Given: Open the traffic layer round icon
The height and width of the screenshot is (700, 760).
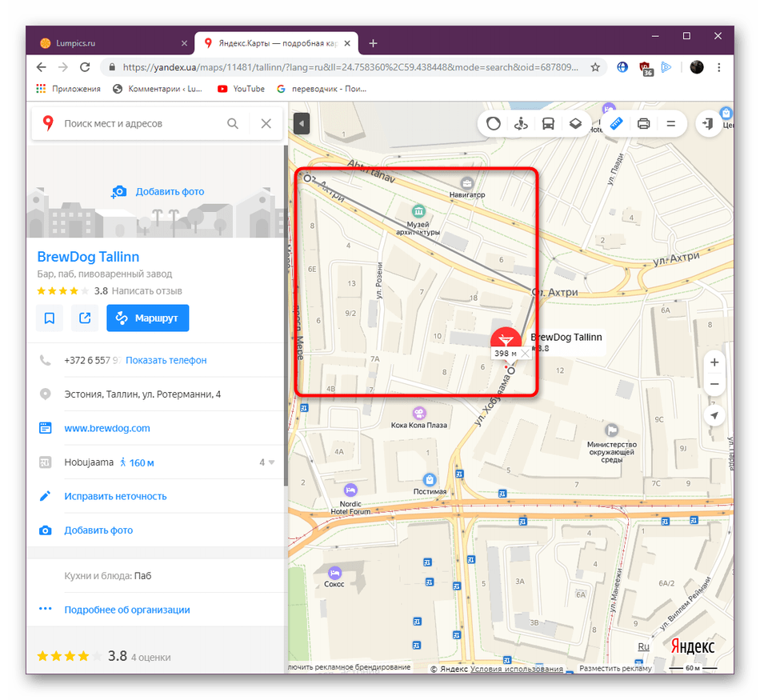Looking at the screenshot, I should (493, 124).
